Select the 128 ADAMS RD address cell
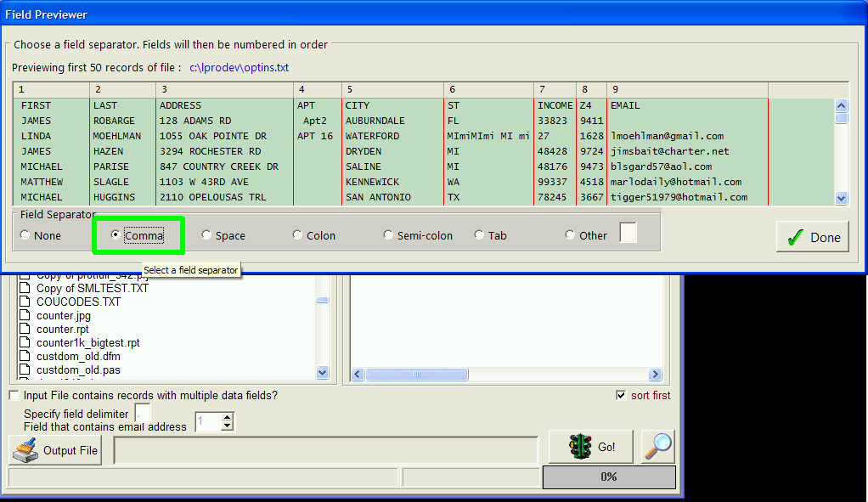The height and width of the screenshot is (502, 868). click(x=195, y=121)
